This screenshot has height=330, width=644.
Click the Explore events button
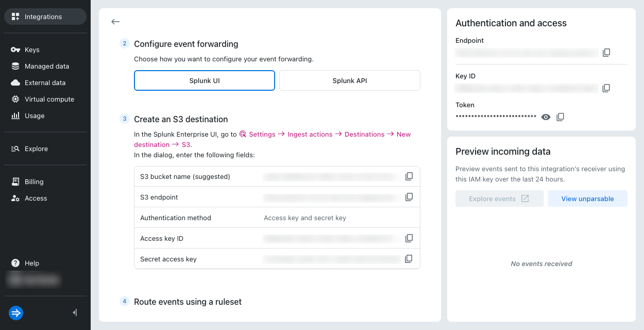tap(500, 199)
